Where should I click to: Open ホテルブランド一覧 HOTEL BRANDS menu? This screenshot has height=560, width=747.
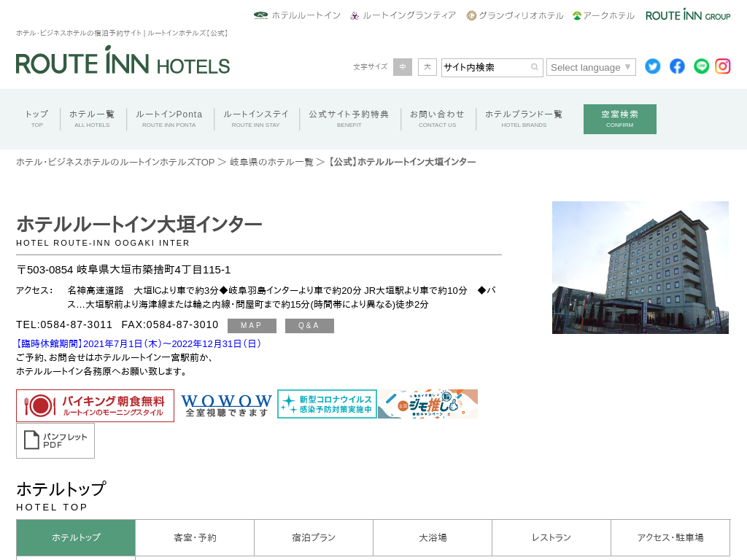524,119
